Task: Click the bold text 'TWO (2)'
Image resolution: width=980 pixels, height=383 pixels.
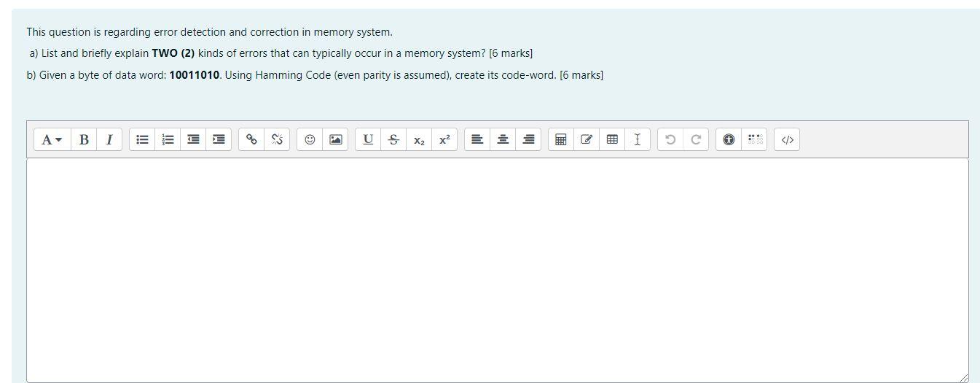Action: tap(173, 54)
